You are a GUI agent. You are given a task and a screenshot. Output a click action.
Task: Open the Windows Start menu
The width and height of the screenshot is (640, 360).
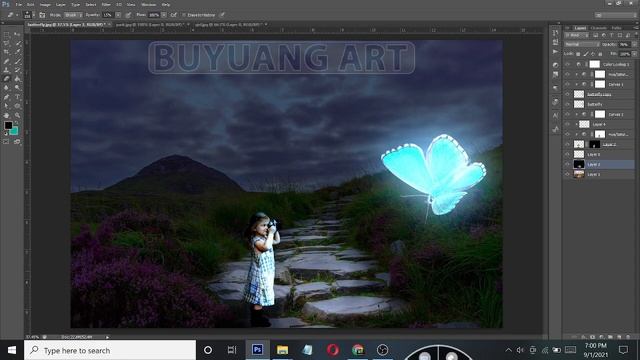pyautogui.click(x=12, y=350)
